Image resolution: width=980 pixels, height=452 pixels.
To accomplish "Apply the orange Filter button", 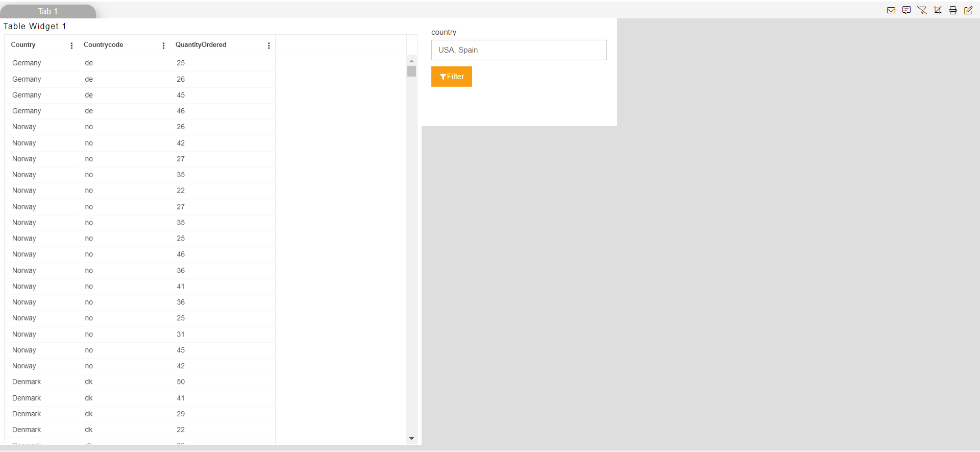I will tap(452, 77).
